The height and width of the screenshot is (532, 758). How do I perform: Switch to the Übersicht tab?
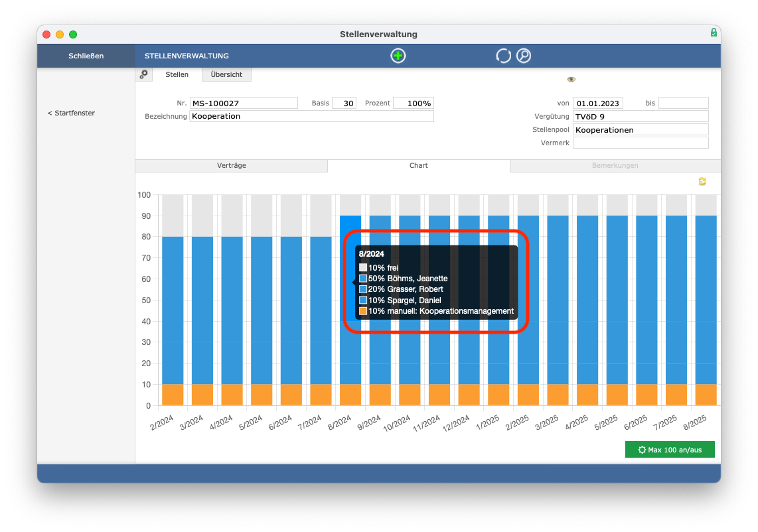(x=226, y=74)
